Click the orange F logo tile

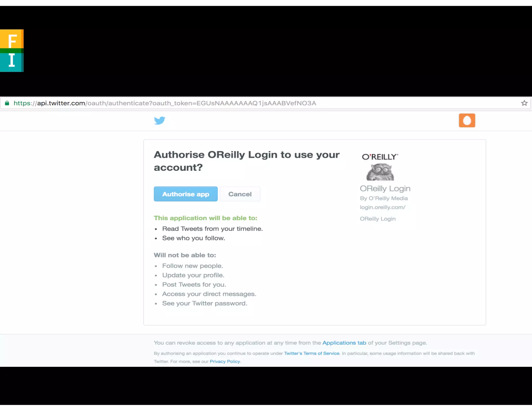[x=12, y=39]
